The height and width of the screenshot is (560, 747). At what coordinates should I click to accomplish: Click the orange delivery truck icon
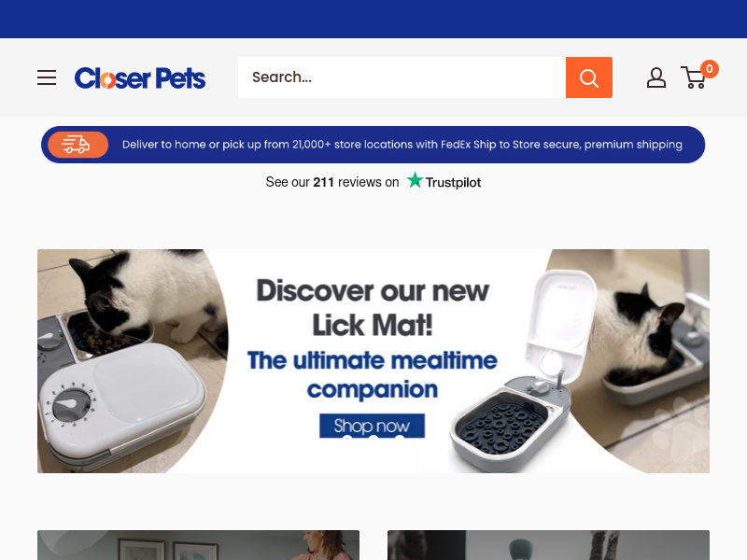pos(78,145)
